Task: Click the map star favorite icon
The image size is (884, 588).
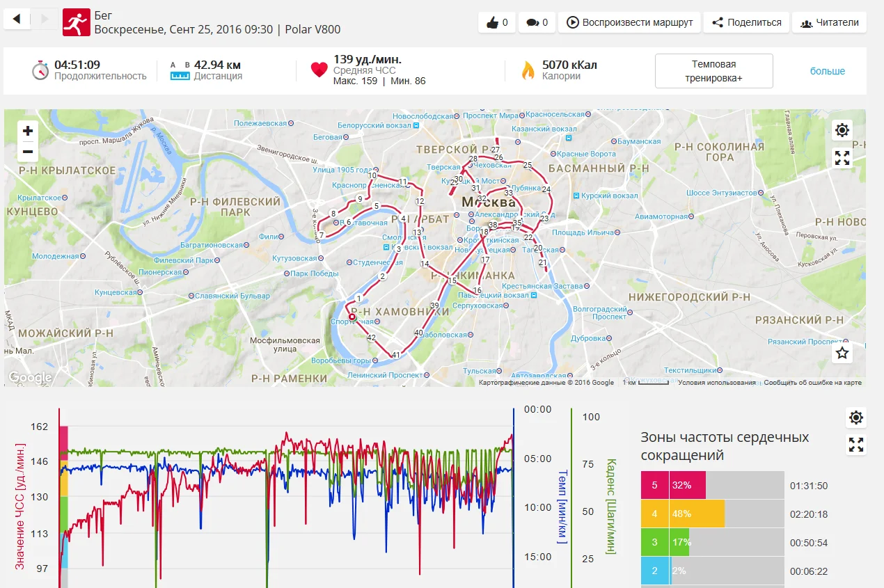Action: [x=842, y=353]
